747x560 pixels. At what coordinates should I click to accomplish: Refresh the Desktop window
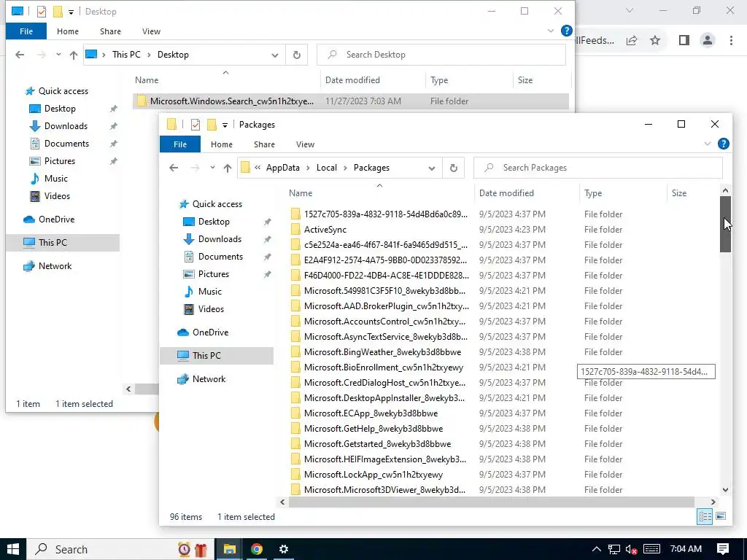pos(296,55)
